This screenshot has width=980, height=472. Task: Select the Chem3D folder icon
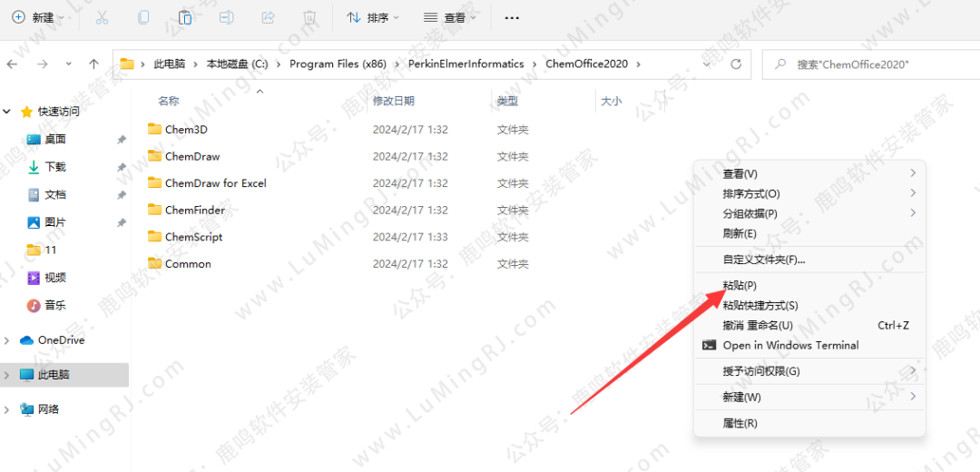pyautogui.click(x=154, y=130)
